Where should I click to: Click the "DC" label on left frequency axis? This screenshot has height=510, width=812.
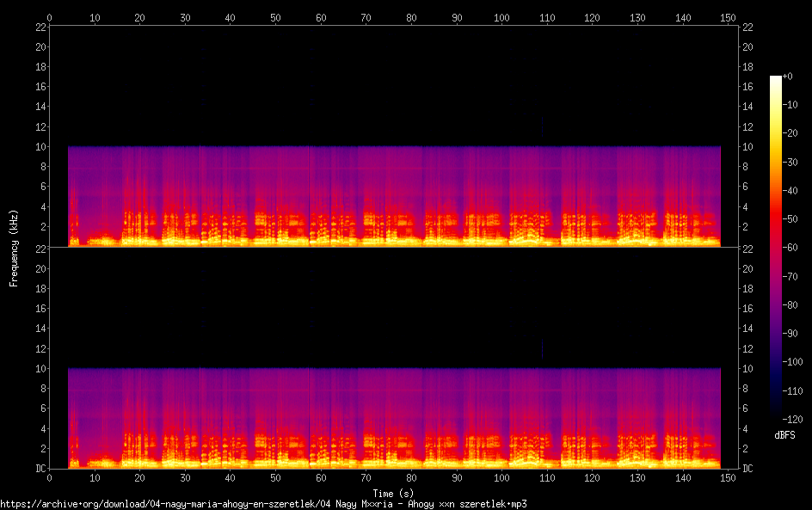coord(40,469)
